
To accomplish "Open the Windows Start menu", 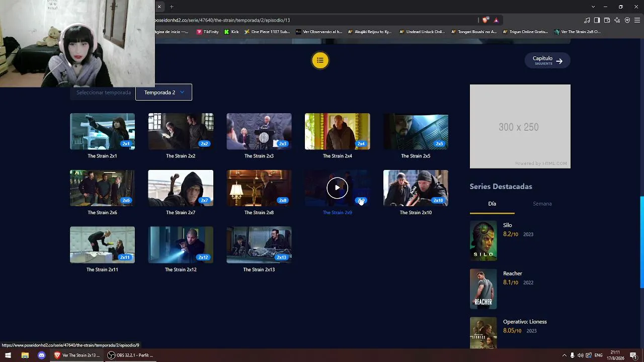I will (x=8, y=355).
